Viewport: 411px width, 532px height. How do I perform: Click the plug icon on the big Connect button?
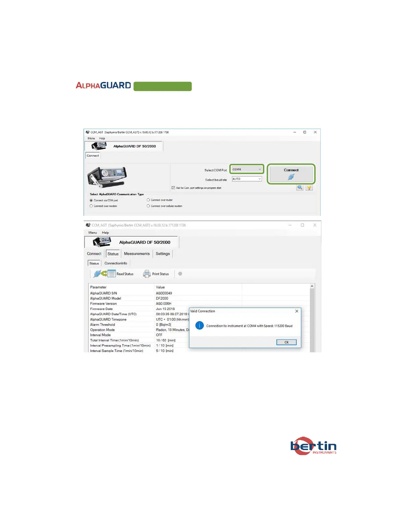291,177
